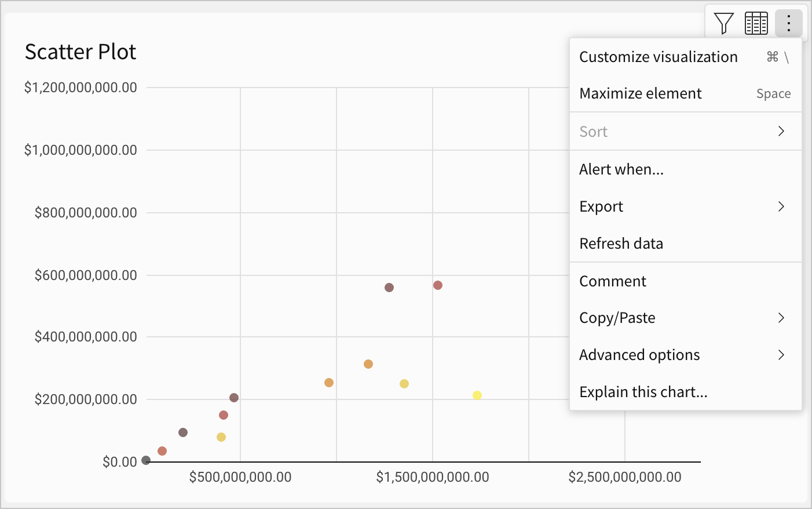Select the gray point at $0.00 origin
The width and height of the screenshot is (812, 509).
(x=146, y=460)
